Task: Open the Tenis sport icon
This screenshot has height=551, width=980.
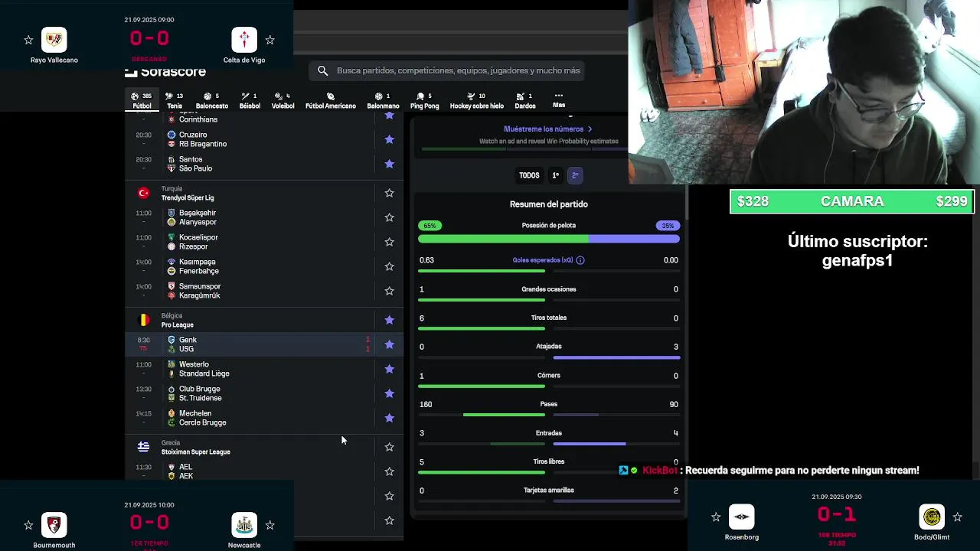Action: click(175, 100)
